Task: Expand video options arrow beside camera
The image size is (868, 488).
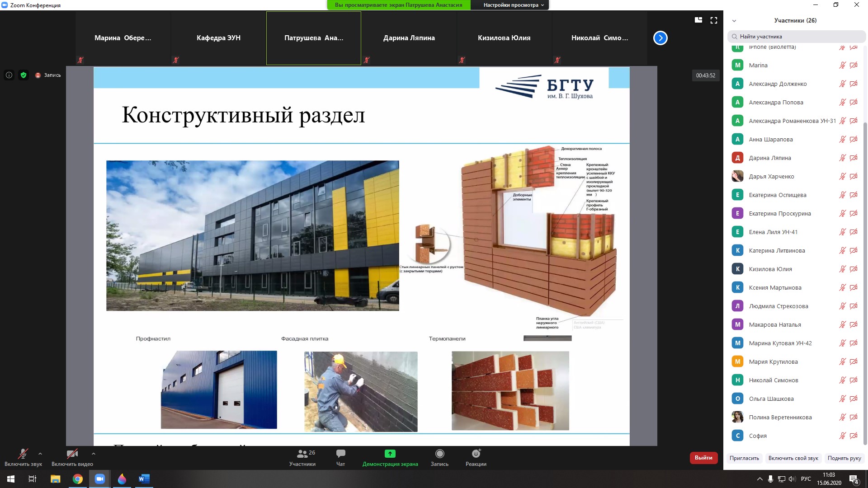Action: click(93, 454)
